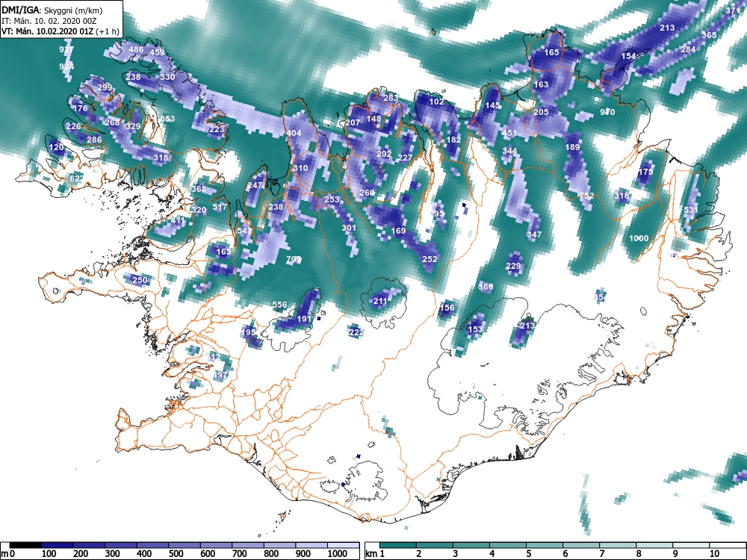Click the visibility value '486'
The image size is (747, 560).
coord(136,49)
